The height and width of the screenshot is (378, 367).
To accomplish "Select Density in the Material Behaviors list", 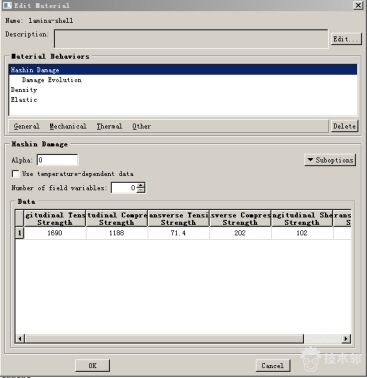I will [24, 90].
